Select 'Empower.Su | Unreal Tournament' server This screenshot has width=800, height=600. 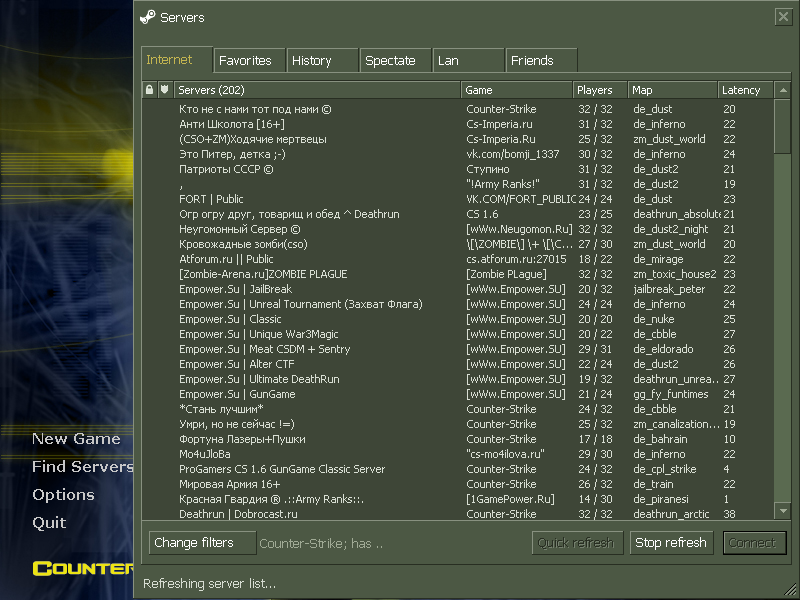[458, 304]
